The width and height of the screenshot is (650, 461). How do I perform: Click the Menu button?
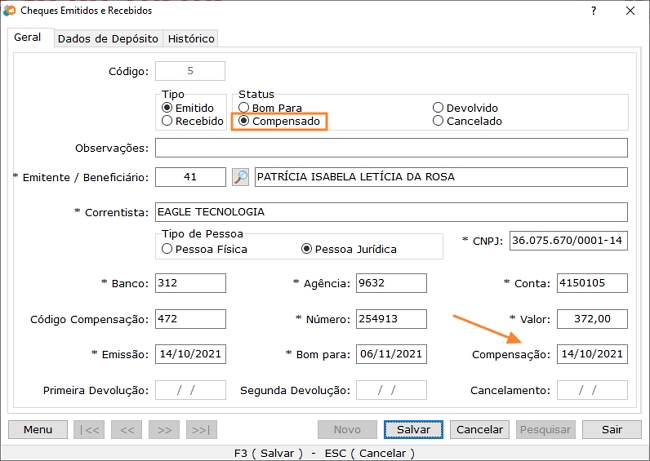[38, 429]
